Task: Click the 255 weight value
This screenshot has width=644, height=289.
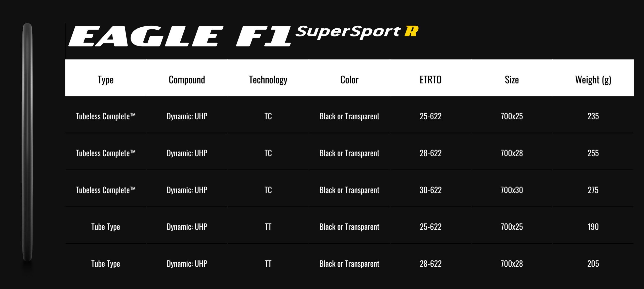Action: 593,153
